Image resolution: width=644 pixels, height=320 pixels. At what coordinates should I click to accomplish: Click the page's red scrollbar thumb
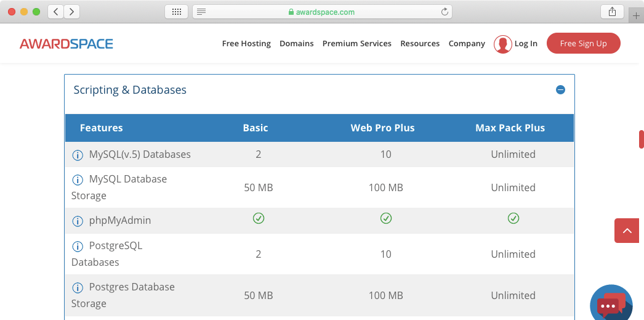[x=641, y=139]
